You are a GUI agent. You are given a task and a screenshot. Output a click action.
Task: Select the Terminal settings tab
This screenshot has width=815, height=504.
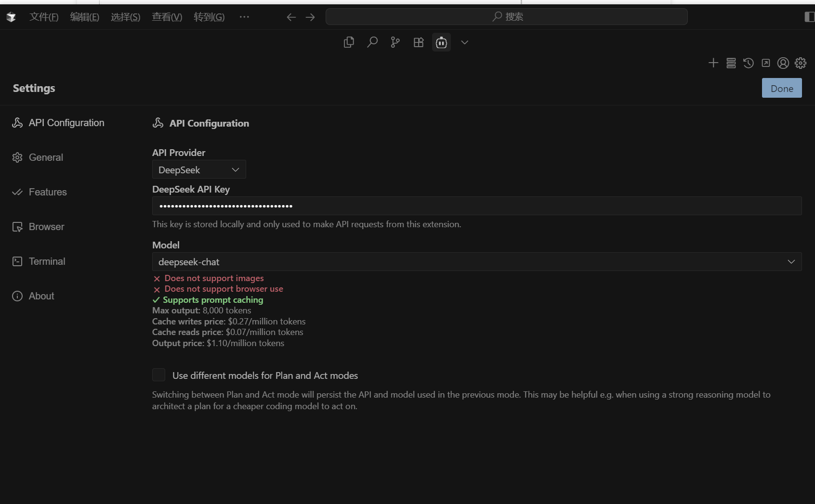pyautogui.click(x=39, y=261)
